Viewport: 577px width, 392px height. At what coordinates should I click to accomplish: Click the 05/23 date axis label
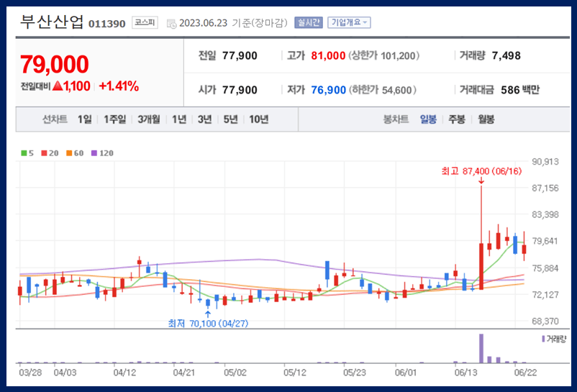tap(355, 373)
